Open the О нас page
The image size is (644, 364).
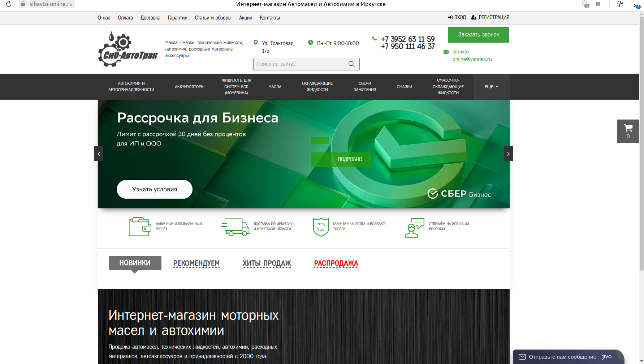pyautogui.click(x=104, y=18)
